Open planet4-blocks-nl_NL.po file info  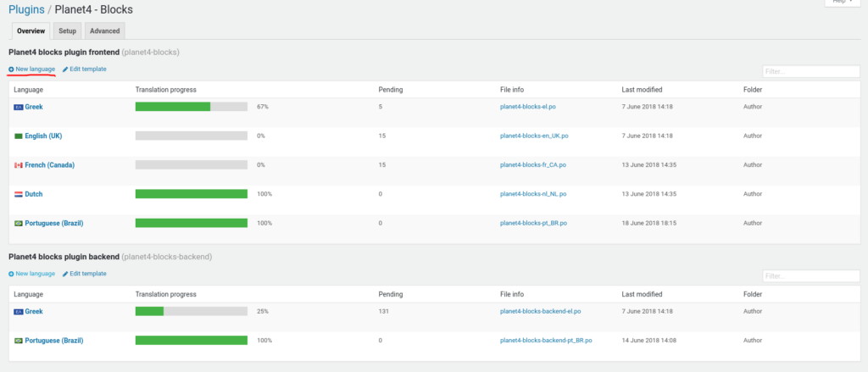[x=533, y=194]
